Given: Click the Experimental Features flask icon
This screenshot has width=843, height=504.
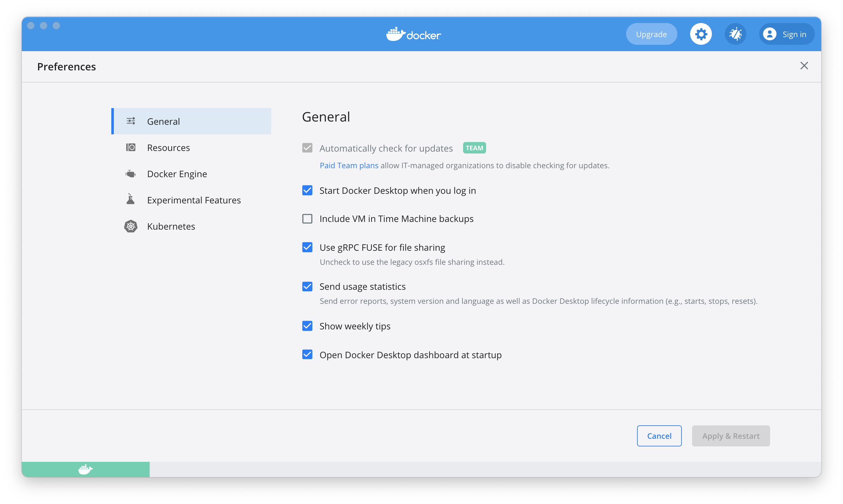Looking at the screenshot, I should pyautogui.click(x=130, y=200).
